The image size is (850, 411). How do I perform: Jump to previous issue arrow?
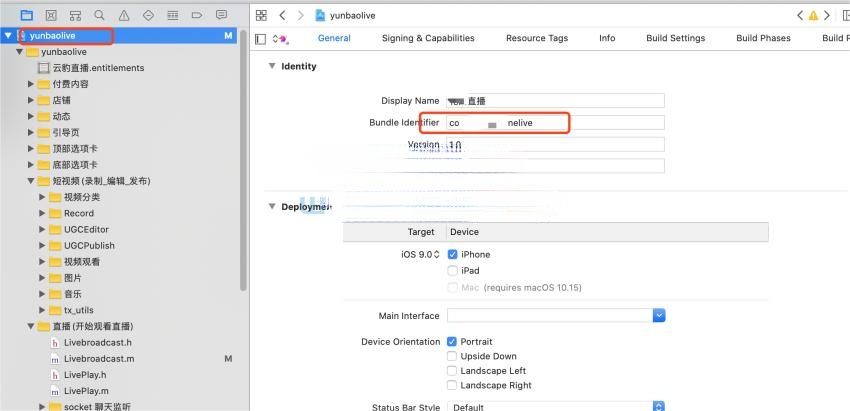click(x=800, y=16)
